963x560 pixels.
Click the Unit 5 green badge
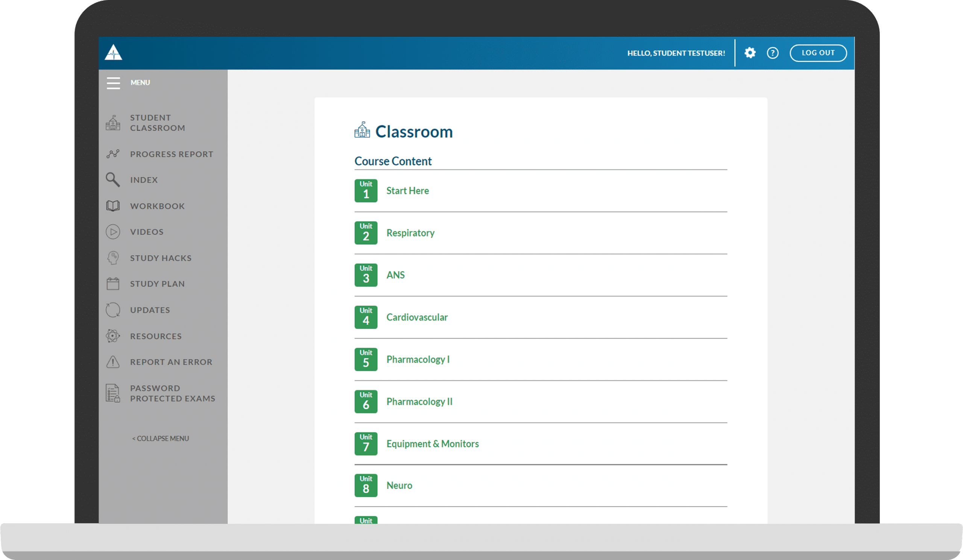coord(366,360)
